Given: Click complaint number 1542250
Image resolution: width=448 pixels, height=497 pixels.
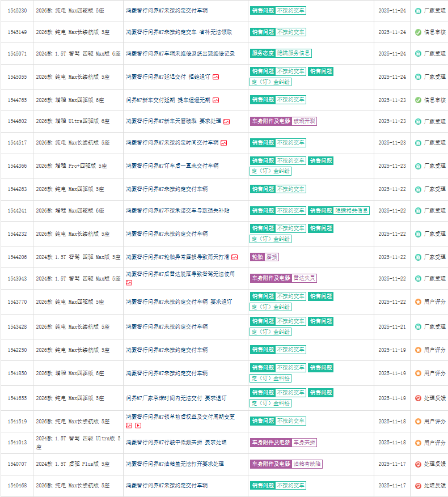Looking at the screenshot, I should 17,350.
